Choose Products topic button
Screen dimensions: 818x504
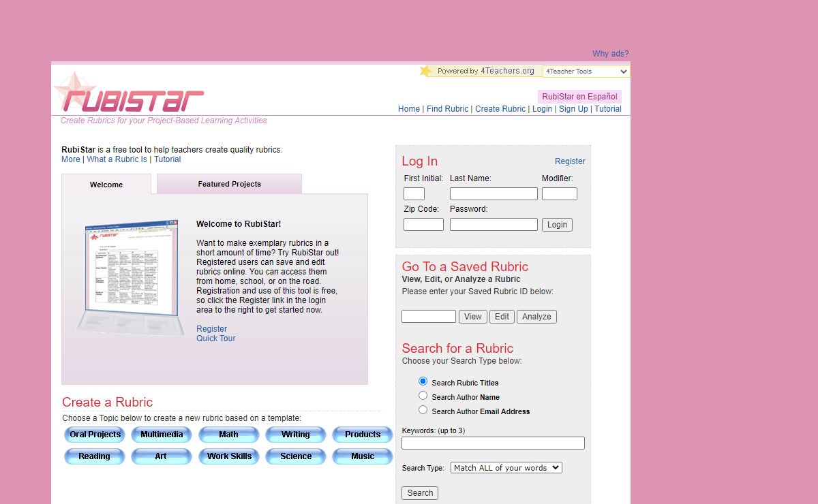[x=363, y=435]
